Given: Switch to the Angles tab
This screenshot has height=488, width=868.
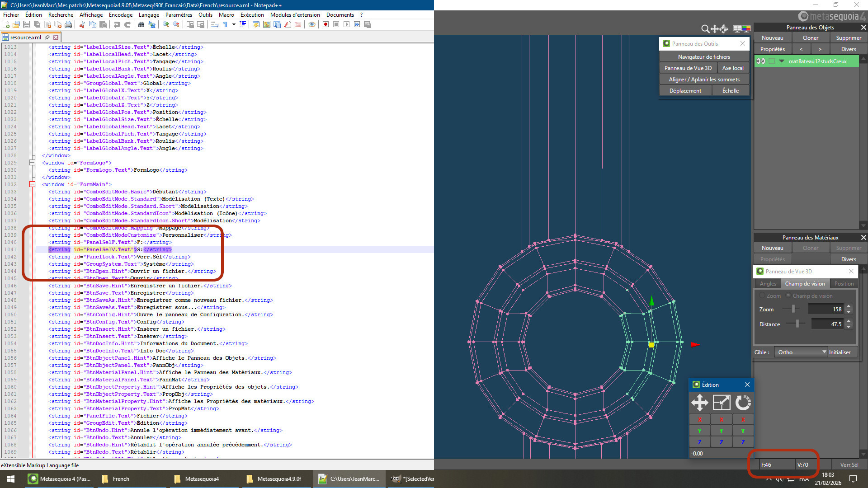Looking at the screenshot, I should click(x=768, y=283).
